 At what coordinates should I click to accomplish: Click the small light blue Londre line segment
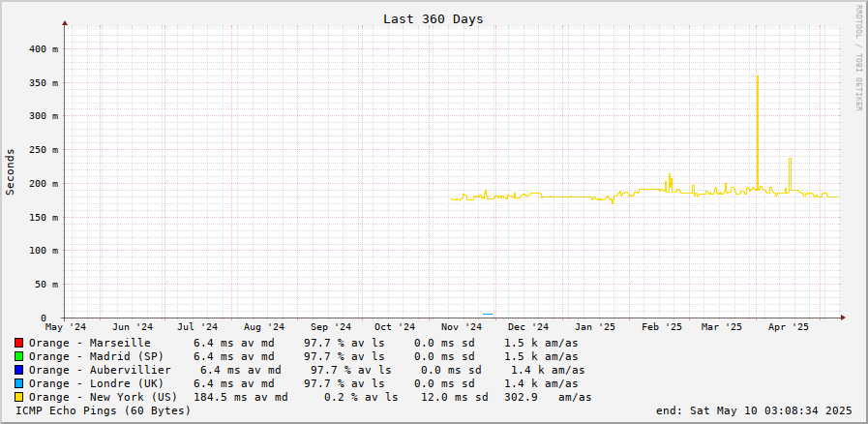pyautogui.click(x=487, y=314)
